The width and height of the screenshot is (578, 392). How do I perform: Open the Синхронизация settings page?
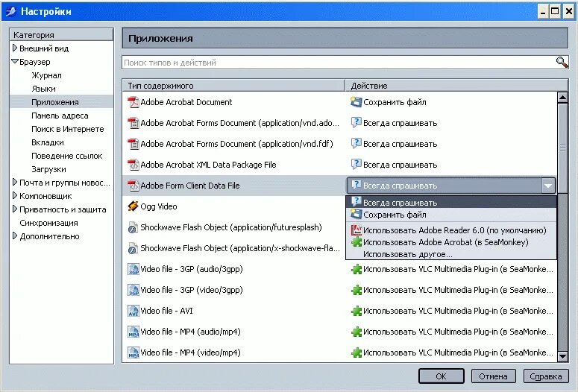pyautogui.click(x=48, y=223)
